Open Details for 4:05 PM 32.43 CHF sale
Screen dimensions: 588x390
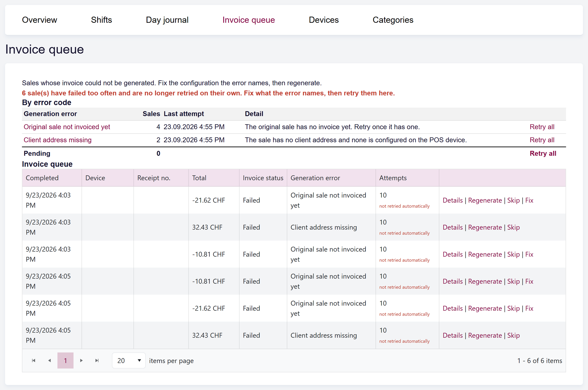[453, 335]
